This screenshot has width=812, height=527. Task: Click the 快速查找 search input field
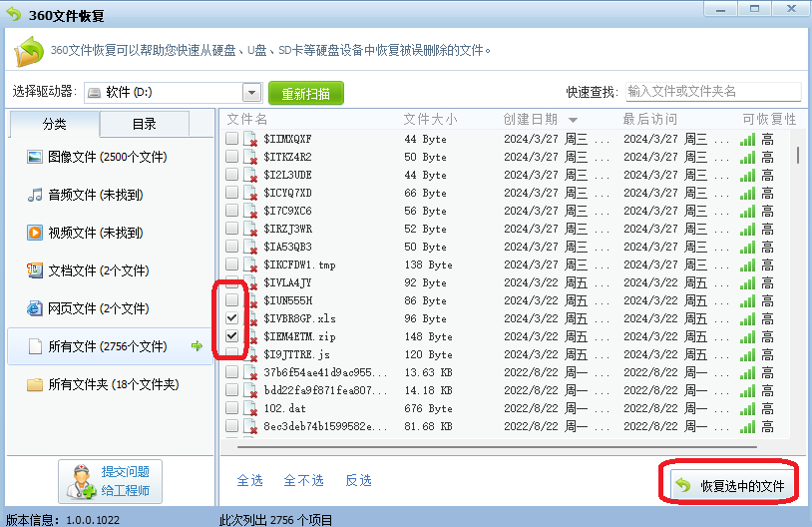(x=713, y=92)
